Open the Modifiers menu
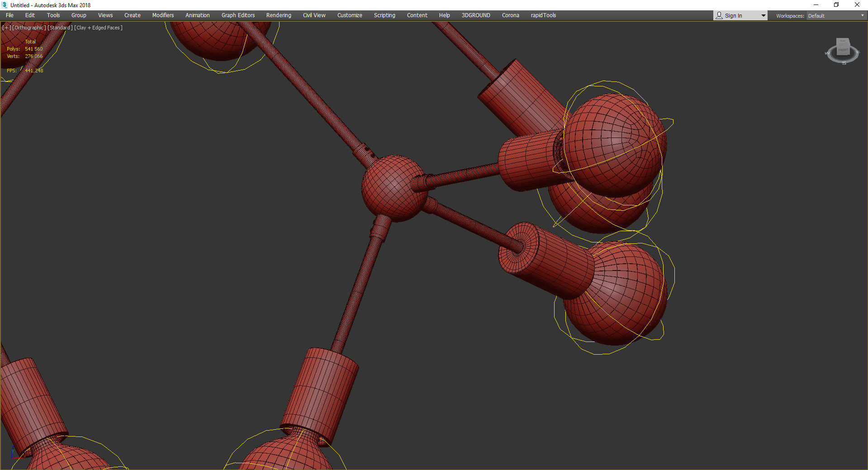868x470 pixels. tap(163, 15)
